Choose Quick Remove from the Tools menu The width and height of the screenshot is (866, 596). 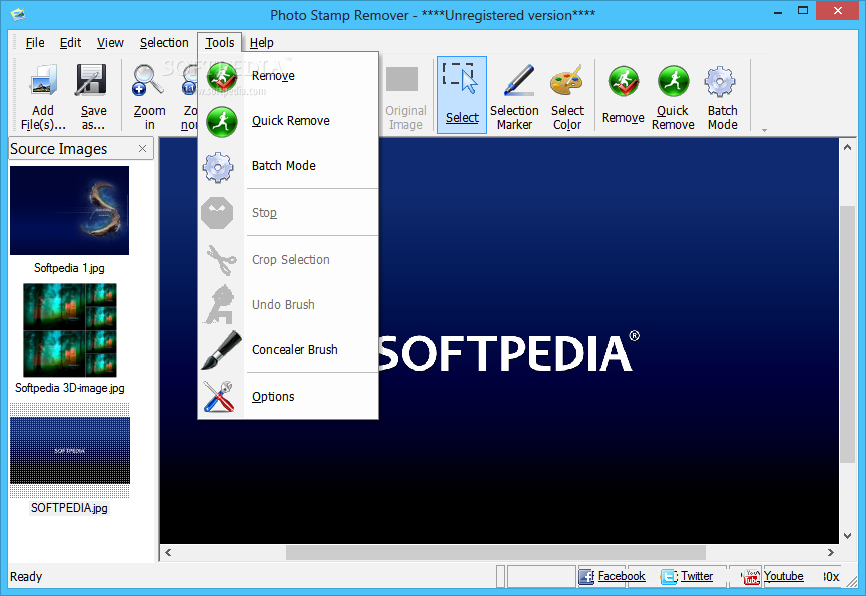coord(288,121)
